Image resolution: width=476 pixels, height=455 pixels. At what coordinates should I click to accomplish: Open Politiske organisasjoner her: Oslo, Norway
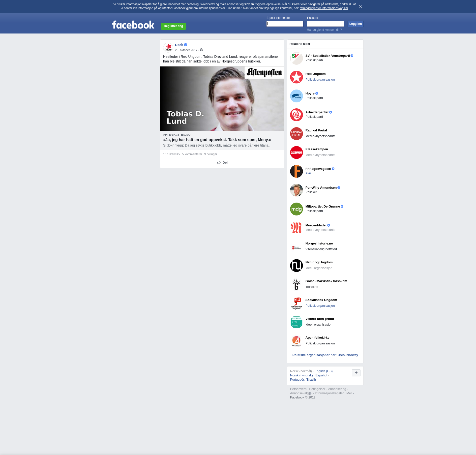tap(325, 355)
